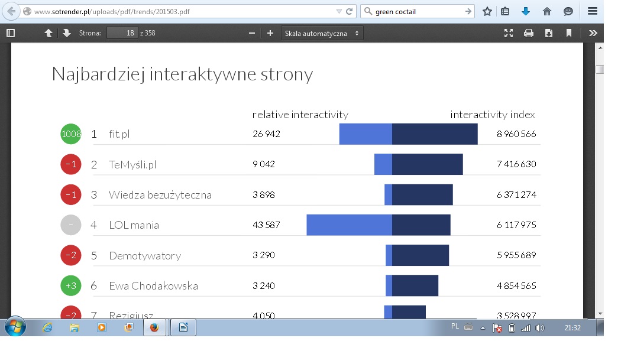Open Windows Start menu
Viewport: 634px width, 364px height.
pos(14,327)
